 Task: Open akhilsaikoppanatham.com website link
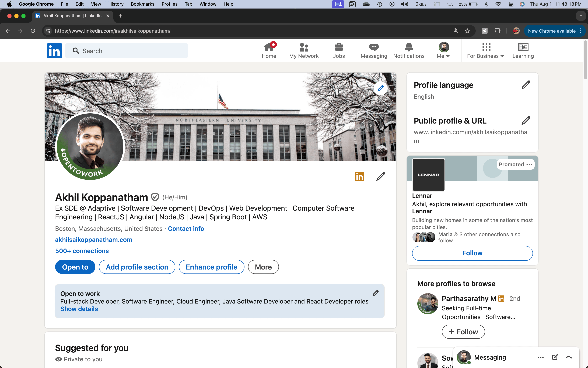(x=94, y=240)
